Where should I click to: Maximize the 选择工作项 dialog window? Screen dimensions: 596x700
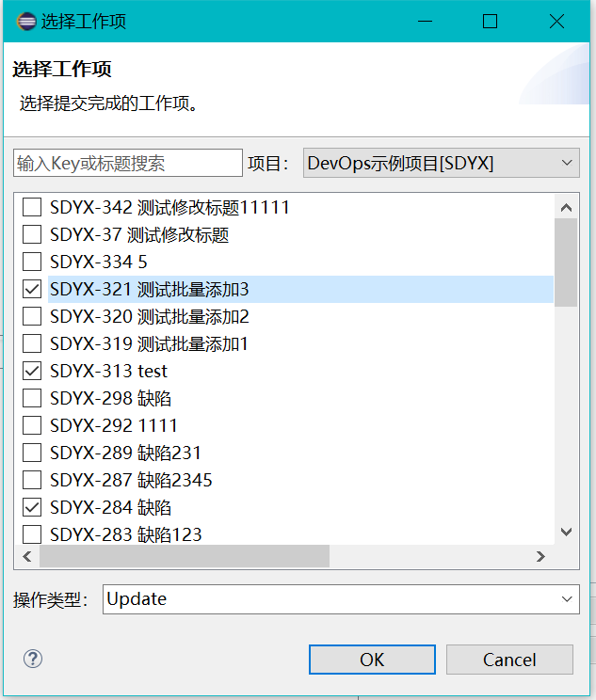click(x=491, y=21)
